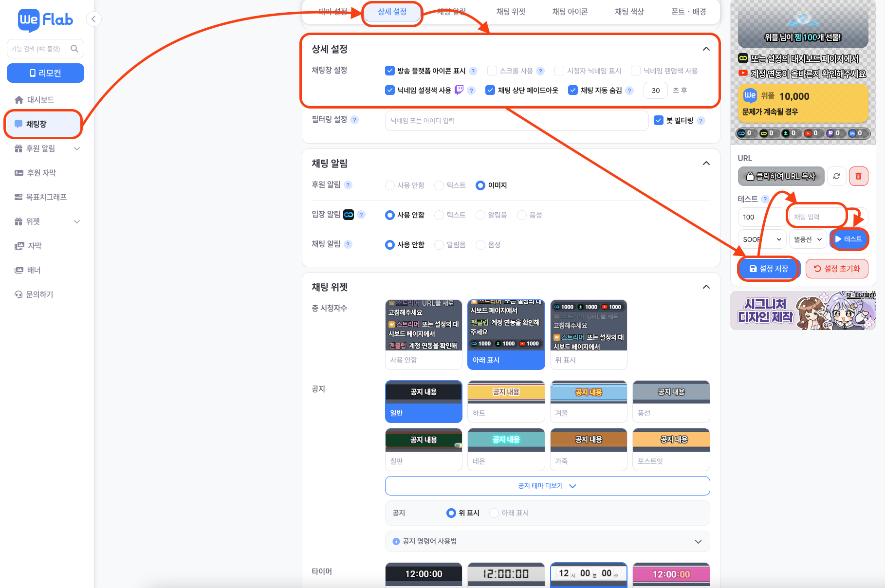
Task: Click the red trash delete icon
Action: tap(859, 176)
